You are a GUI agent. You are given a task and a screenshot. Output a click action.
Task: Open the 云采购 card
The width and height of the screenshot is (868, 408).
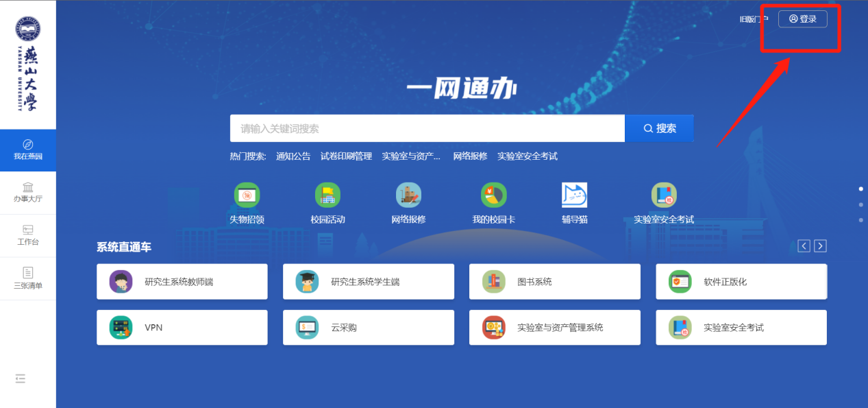(x=369, y=328)
